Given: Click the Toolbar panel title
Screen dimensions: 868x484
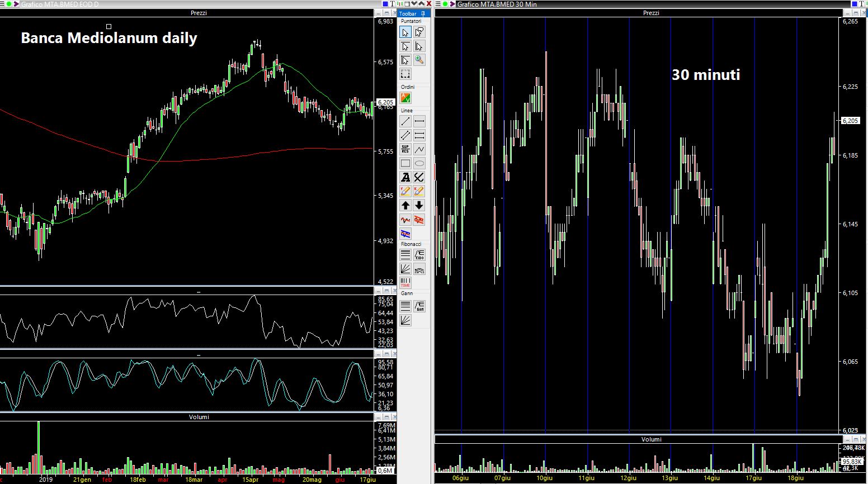Looking at the screenshot, I should [408, 14].
